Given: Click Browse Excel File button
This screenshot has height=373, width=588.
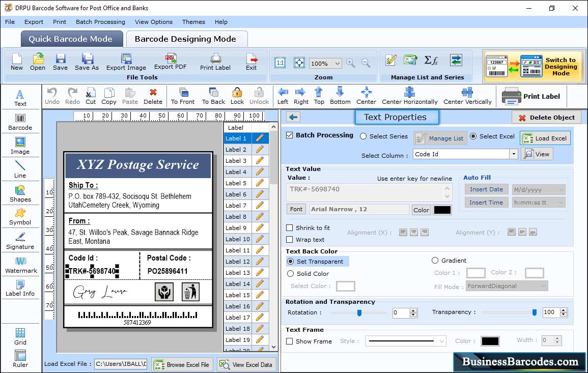Looking at the screenshot, I should (182, 364).
